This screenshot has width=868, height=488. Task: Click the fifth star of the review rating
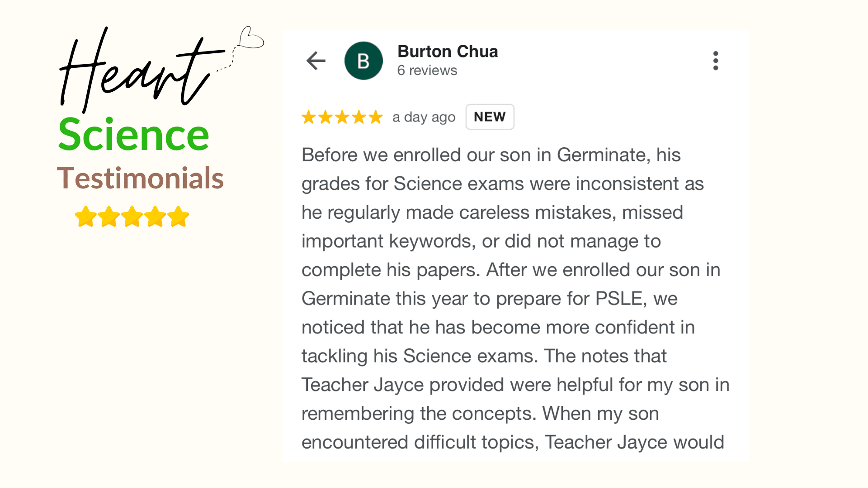pyautogui.click(x=375, y=117)
